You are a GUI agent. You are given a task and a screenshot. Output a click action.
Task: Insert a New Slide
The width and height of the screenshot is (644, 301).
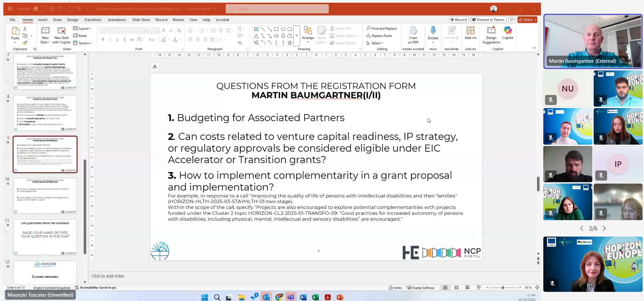pyautogui.click(x=45, y=31)
